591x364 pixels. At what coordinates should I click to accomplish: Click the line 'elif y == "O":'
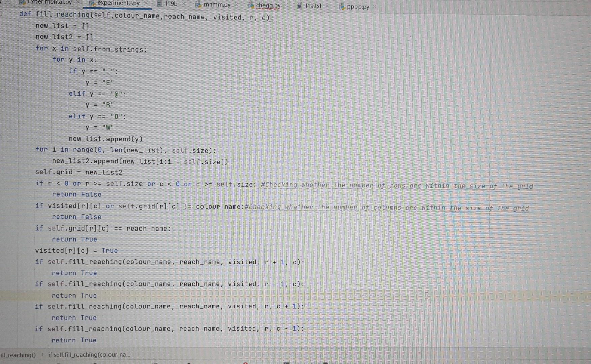click(x=97, y=117)
